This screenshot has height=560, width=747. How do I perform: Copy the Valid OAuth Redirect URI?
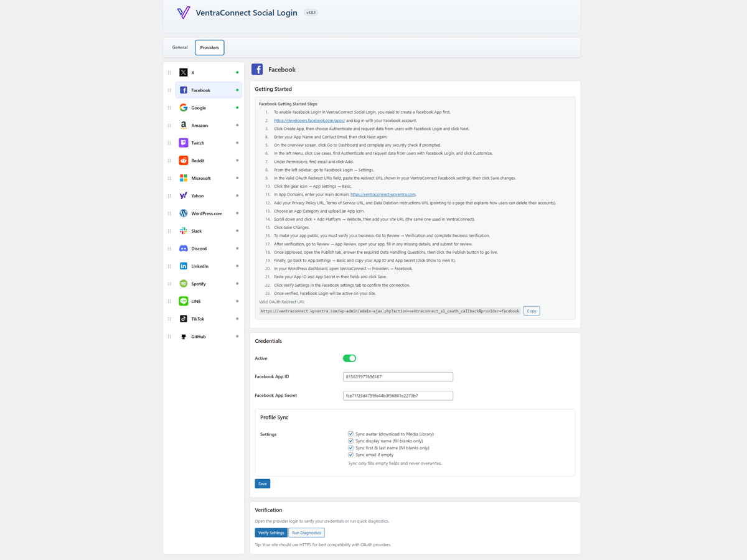531,310
